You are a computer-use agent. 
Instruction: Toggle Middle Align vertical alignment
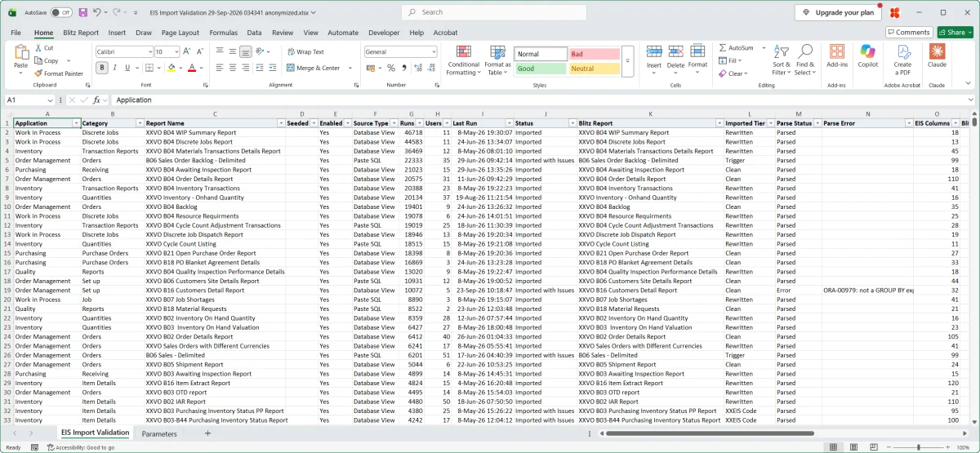[x=233, y=51]
